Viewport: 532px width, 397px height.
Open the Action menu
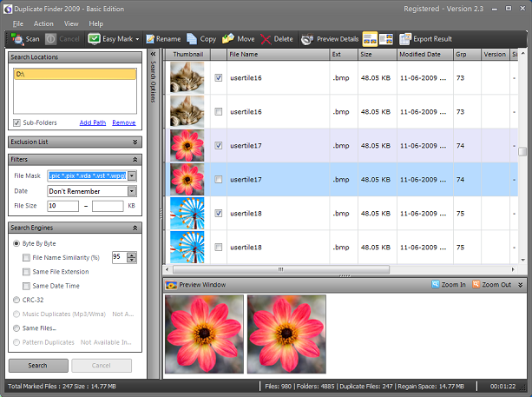(x=43, y=23)
